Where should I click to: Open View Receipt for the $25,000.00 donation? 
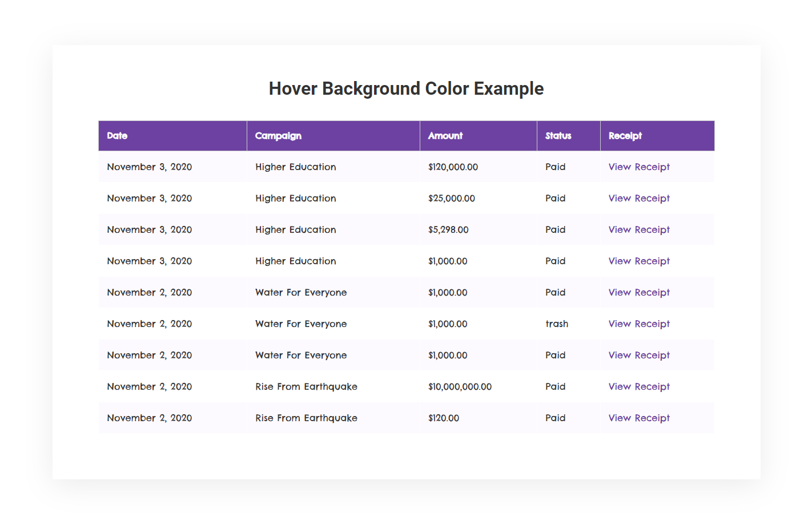(639, 199)
